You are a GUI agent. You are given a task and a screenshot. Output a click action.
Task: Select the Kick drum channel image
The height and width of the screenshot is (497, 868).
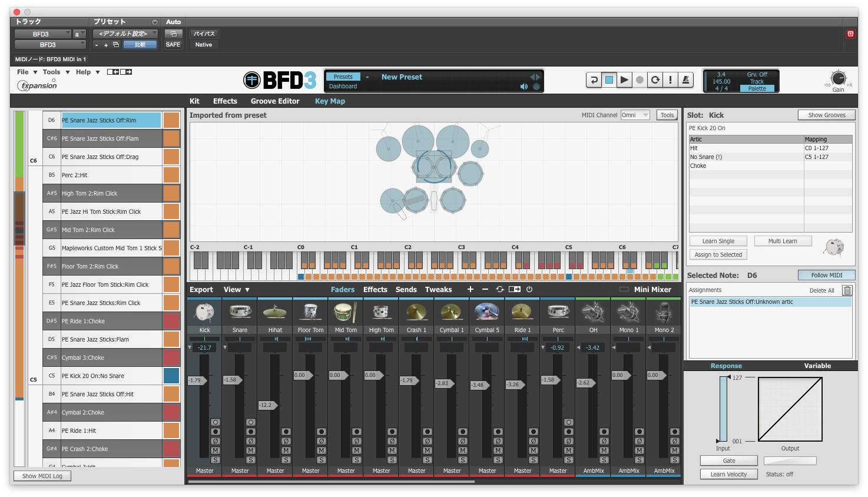(204, 312)
